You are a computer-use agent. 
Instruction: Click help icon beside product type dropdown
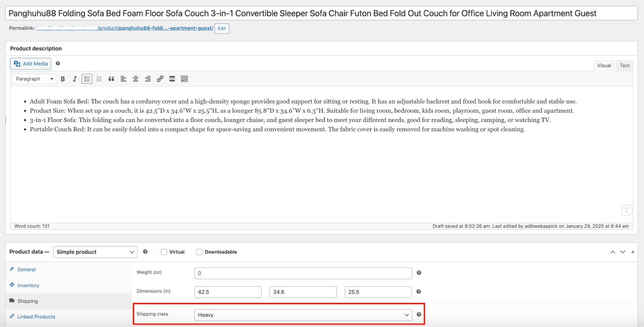pos(145,252)
